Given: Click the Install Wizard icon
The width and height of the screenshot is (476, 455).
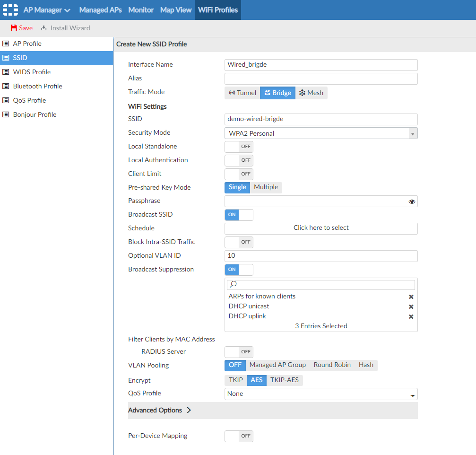Looking at the screenshot, I should (44, 28).
